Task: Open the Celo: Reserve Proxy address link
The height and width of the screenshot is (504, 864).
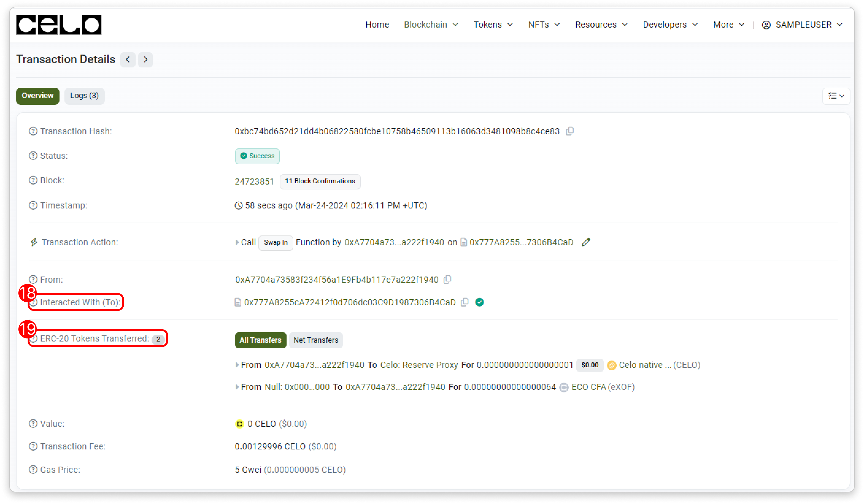Action: (419, 365)
